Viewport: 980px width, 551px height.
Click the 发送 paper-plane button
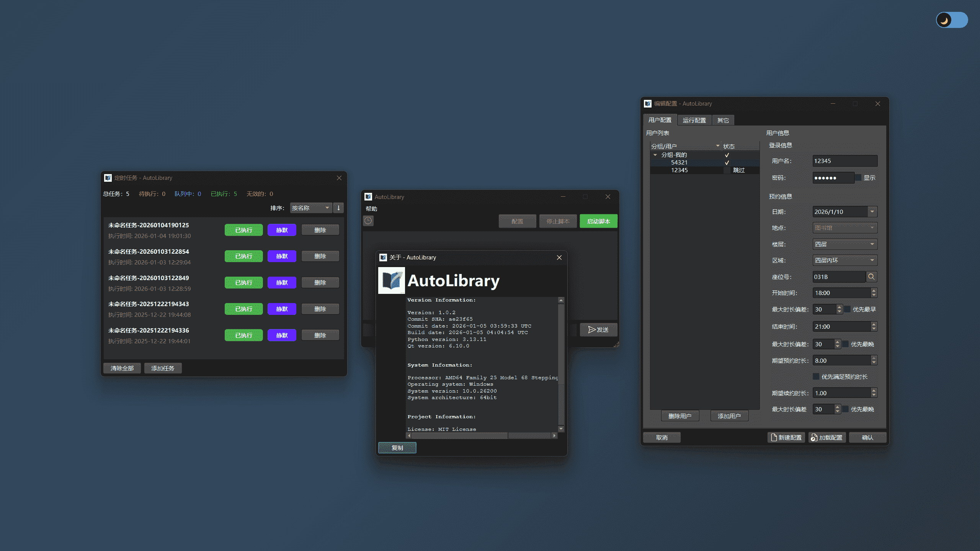[x=598, y=329]
